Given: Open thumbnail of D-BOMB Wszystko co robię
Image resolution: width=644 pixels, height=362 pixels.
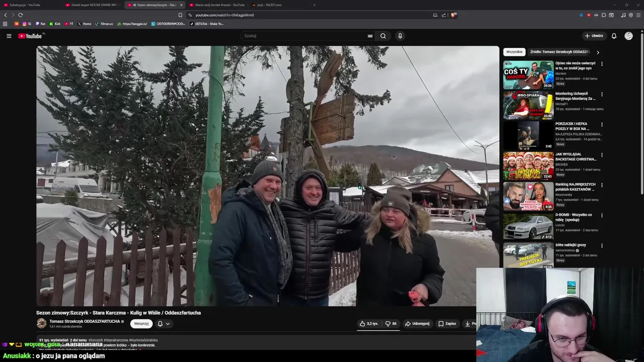Looking at the screenshot, I should pos(528,226).
